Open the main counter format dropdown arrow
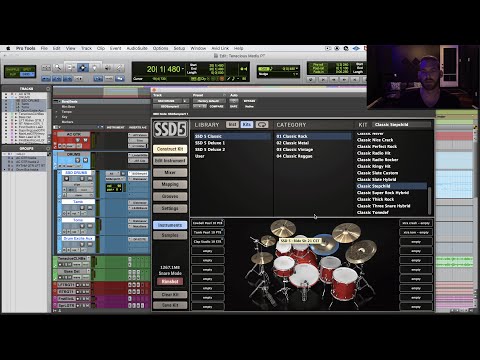 tap(183, 69)
